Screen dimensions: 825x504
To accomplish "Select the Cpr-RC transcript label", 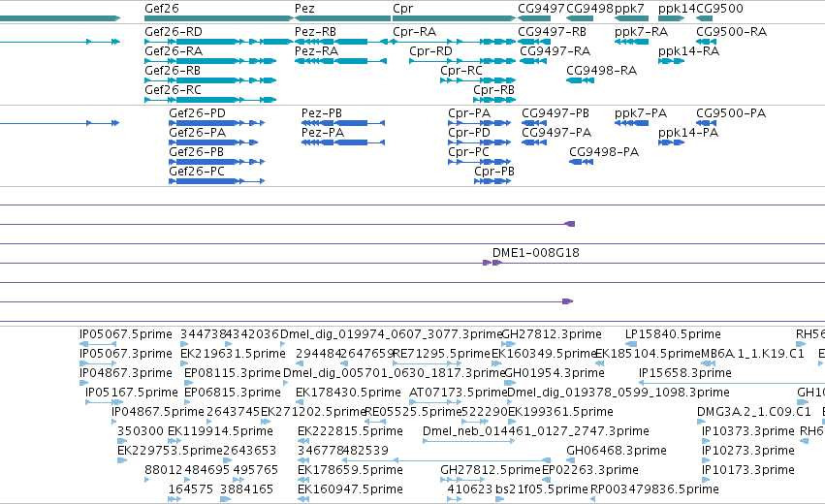I will pyautogui.click(x=460, y=71).
